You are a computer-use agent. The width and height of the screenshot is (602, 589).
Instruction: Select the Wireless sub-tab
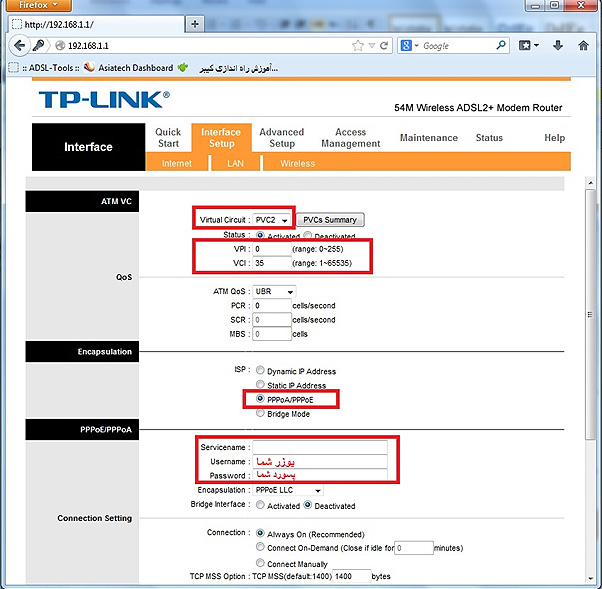click(x=298, y=163)
